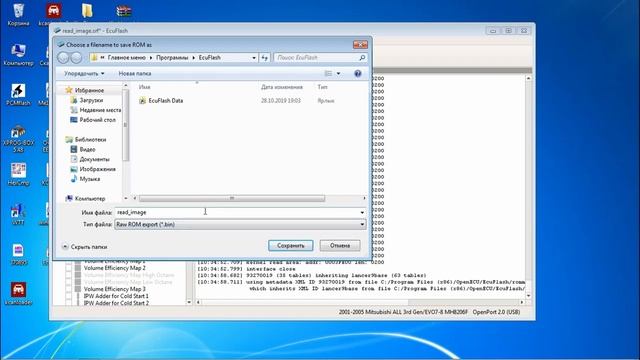Open the yellow folder icon on the desktop

pos(87,11)
